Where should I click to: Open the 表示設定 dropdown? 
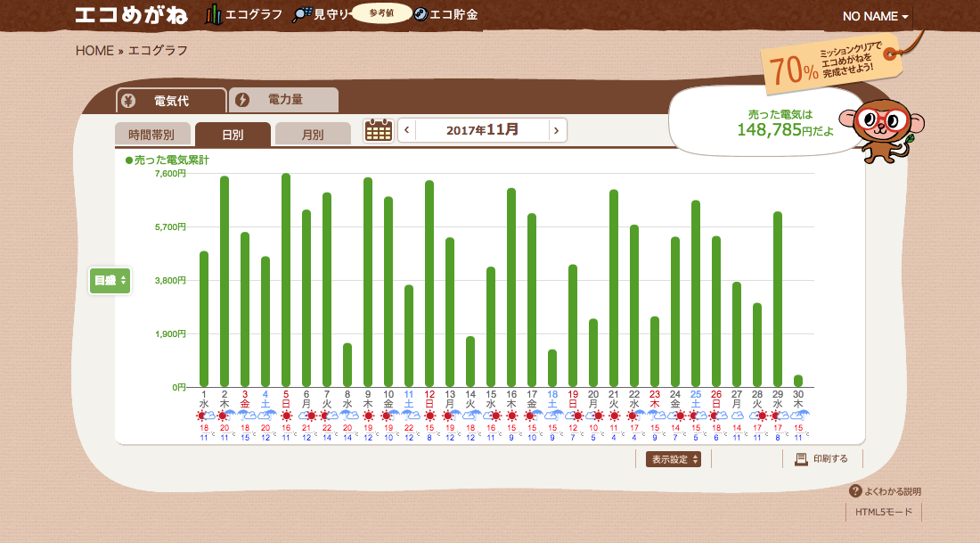pos(674,459)
